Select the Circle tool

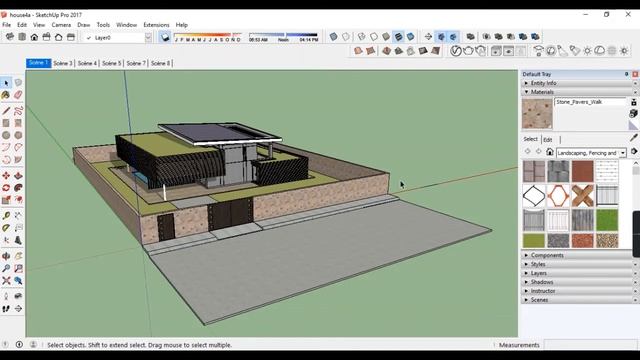point(6,135)
